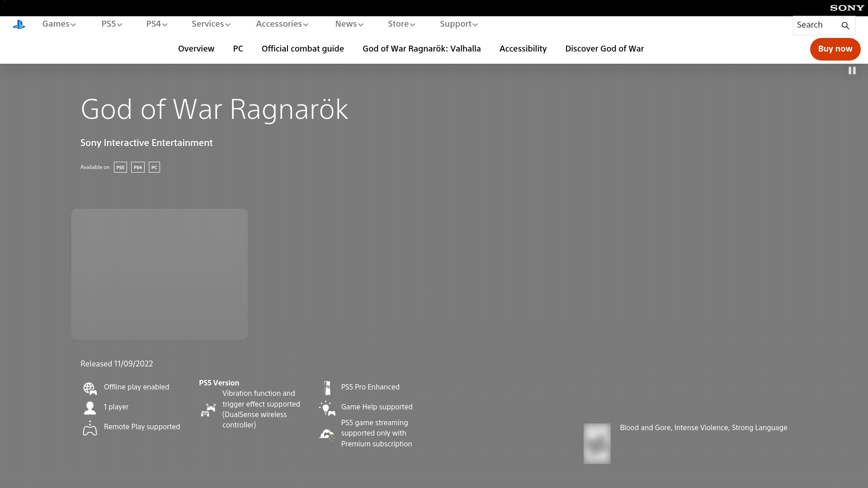
Task: Click the Buy now button
Action: point(835,49)
